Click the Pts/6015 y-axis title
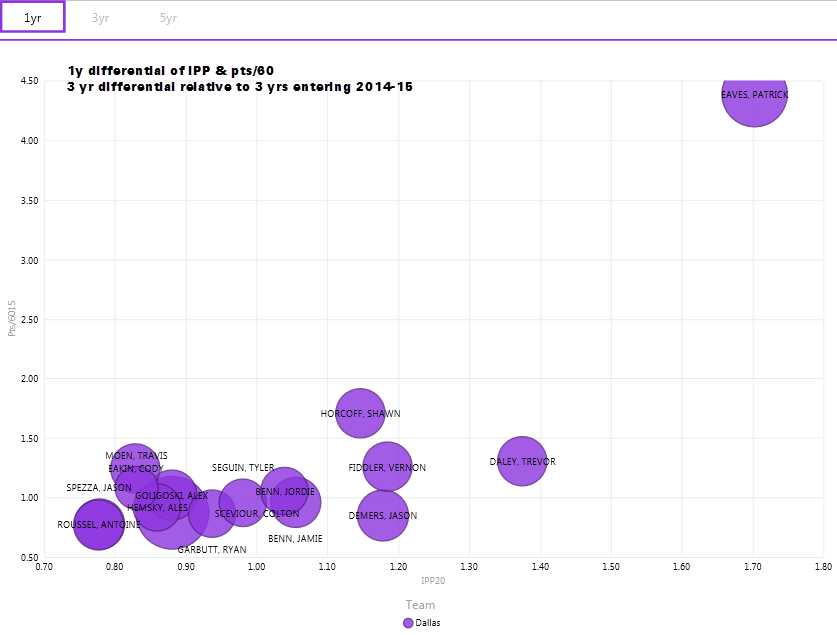The width and height of the screenshot is (837, 635). tap(12, 318)
